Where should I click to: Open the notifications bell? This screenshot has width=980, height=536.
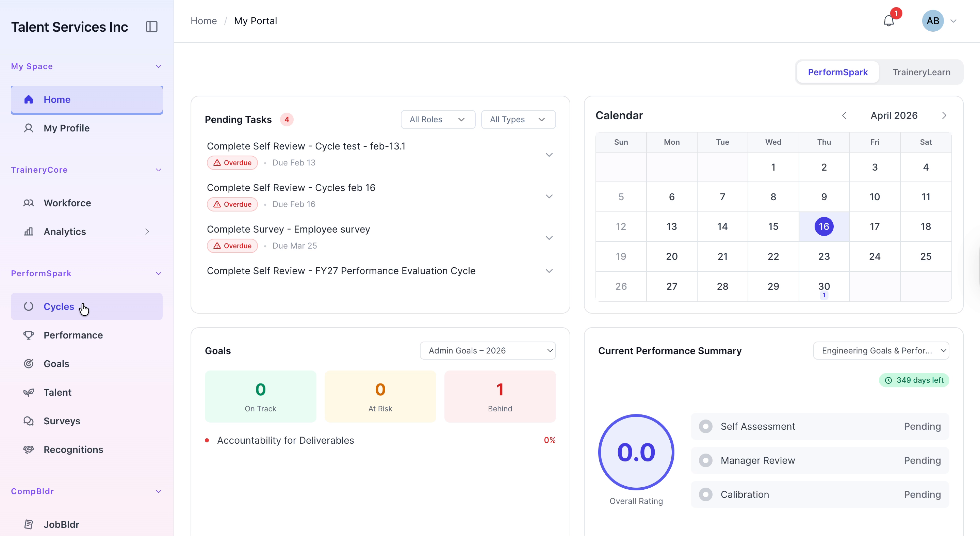coord(888,21)
